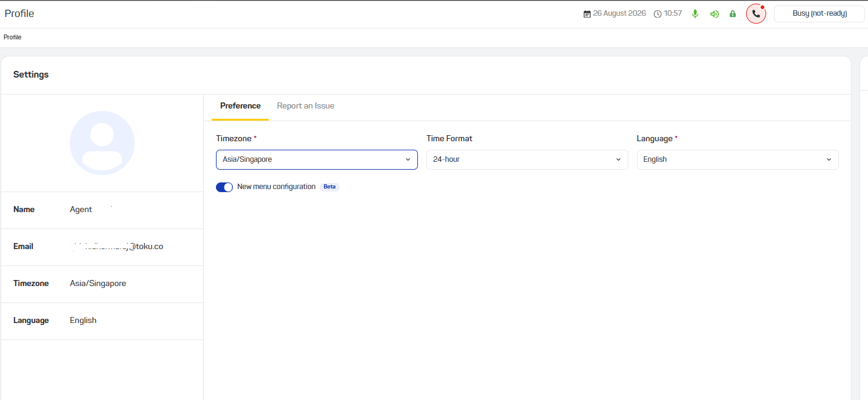Switch to the Report an Issue tab
868x400 pixels.
click(x=306, y=106)
